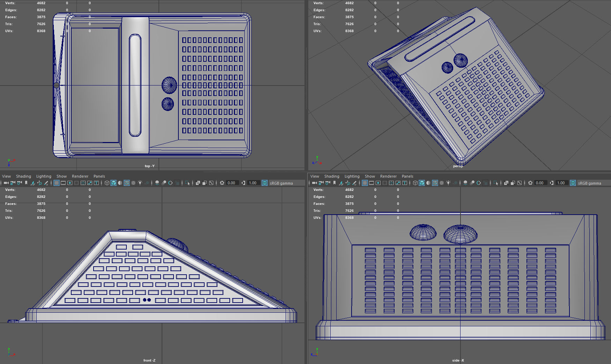Toggle Wireframe on Shaded in front view panel
Viewport: 611px width, 364px height.
(x=127, y=183)
